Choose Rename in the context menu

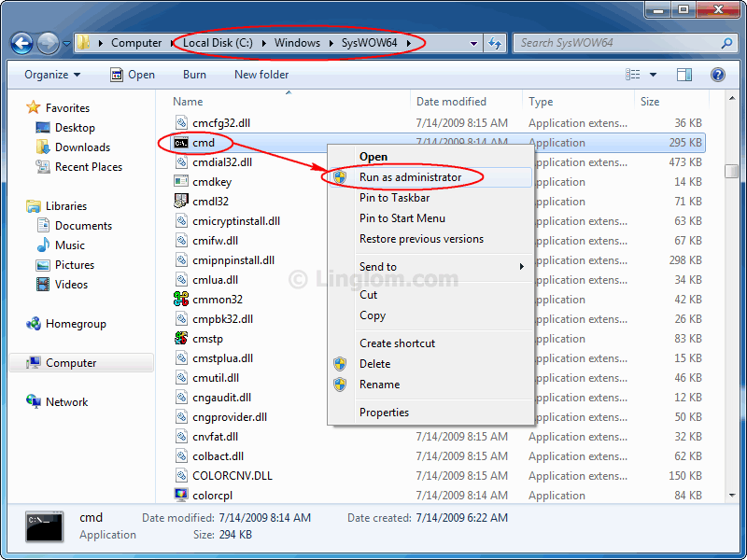tap(430, 385)
